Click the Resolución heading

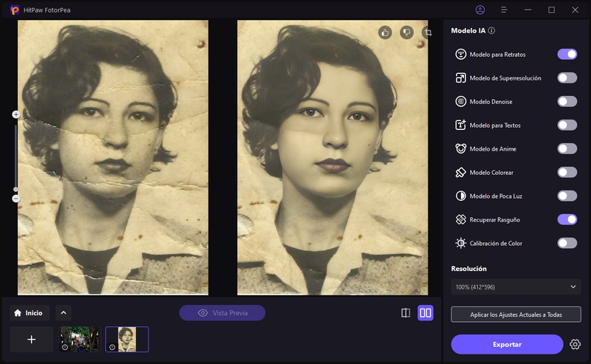(x=469, y=269)
